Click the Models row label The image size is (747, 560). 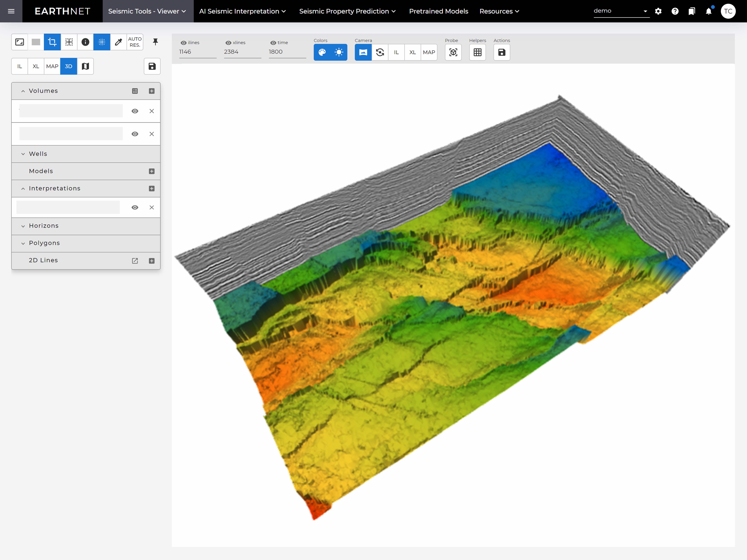tap(41, 171)
